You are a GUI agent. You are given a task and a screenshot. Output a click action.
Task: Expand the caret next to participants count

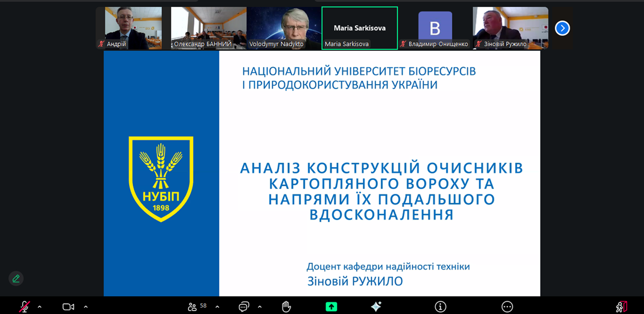tap(217, 307)
